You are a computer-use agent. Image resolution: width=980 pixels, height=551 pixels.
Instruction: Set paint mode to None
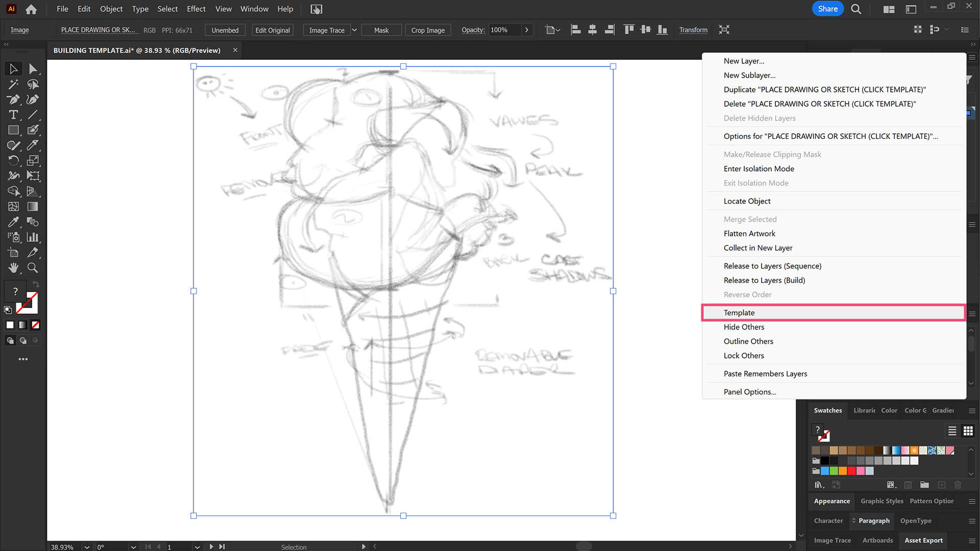[35, 325]
